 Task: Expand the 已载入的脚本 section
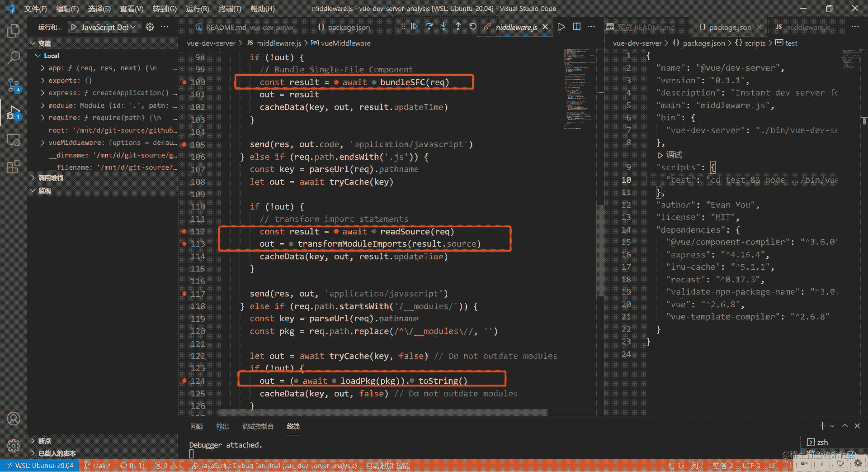pyautogui.click(x=33, y=453)
